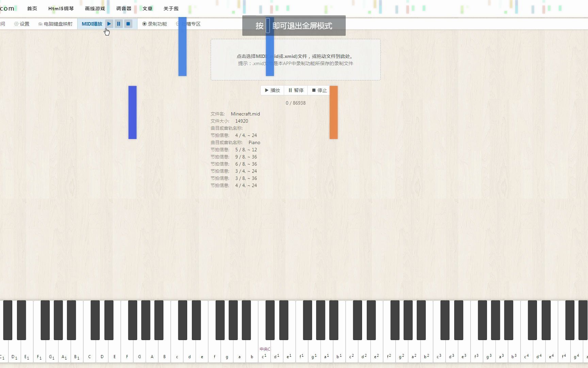The width and height of the screenshot is (588, 368).
Task: Click the 9 / 8, ~ 36 tempo info
Action: [246, 157]
